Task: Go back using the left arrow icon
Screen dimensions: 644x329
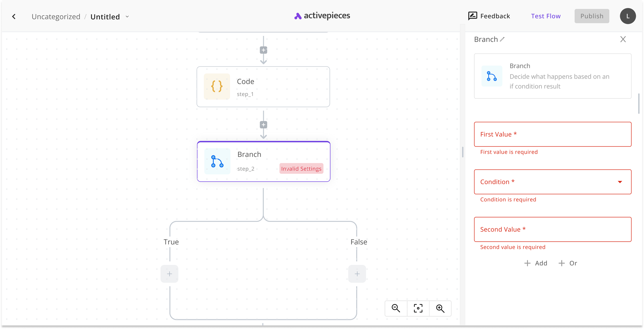Action: [14, 16]
